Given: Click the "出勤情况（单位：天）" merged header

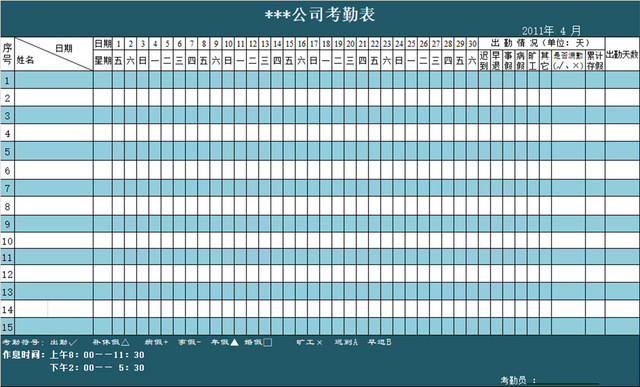Looking at the screenshot, I should click(542, 43).
